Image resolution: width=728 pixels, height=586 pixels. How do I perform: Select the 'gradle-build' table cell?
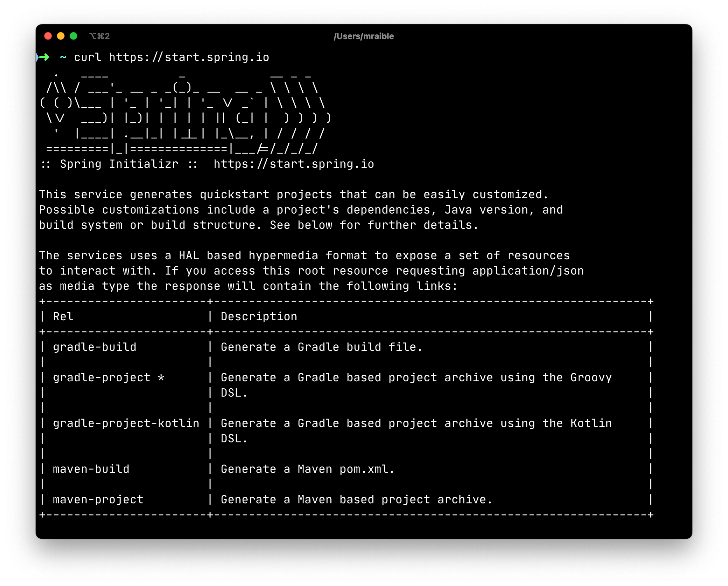[94, 347]
